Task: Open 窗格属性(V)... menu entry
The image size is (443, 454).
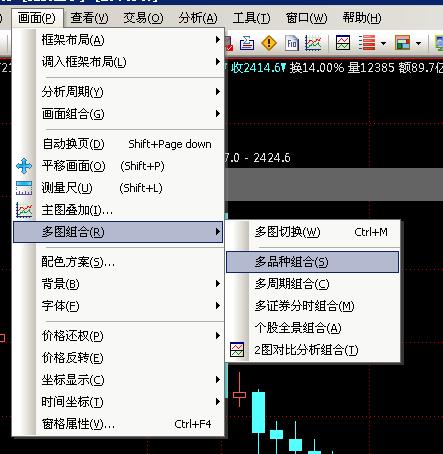Action: (x=118, y=424)
